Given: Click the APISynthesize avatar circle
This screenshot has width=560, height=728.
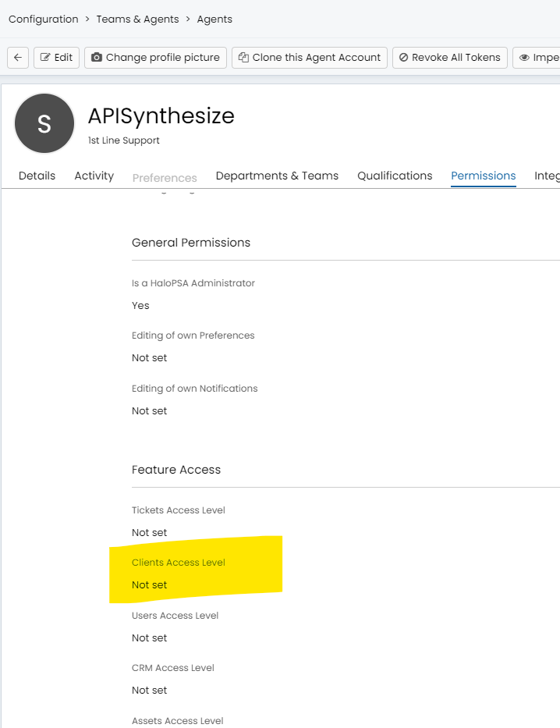Looking at the screenshot, I should 44,123.
